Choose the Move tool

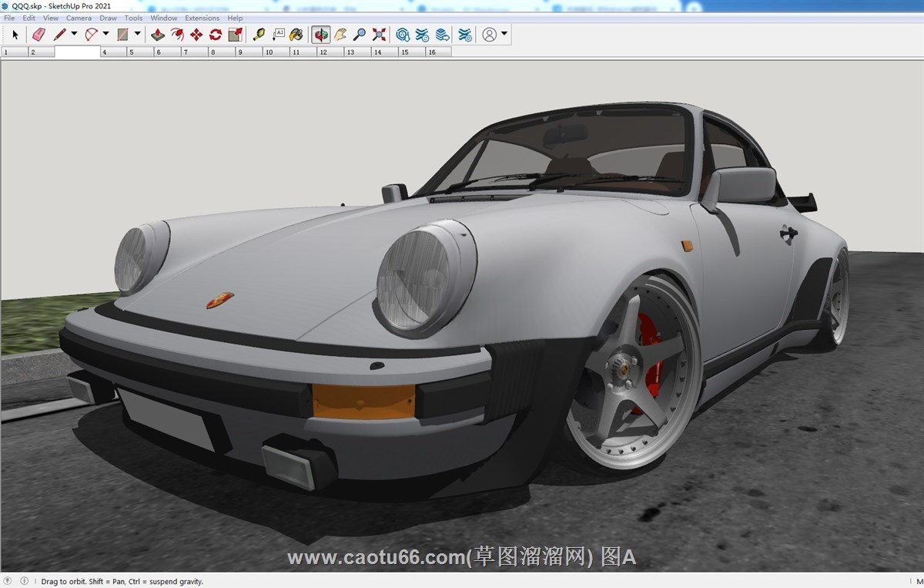[196, 35]
